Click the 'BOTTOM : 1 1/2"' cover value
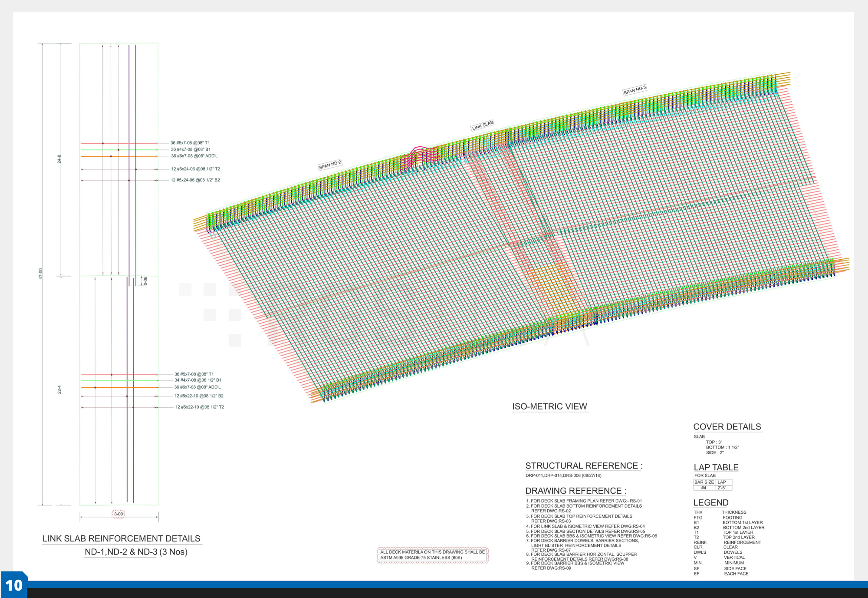 pos(722,447)
